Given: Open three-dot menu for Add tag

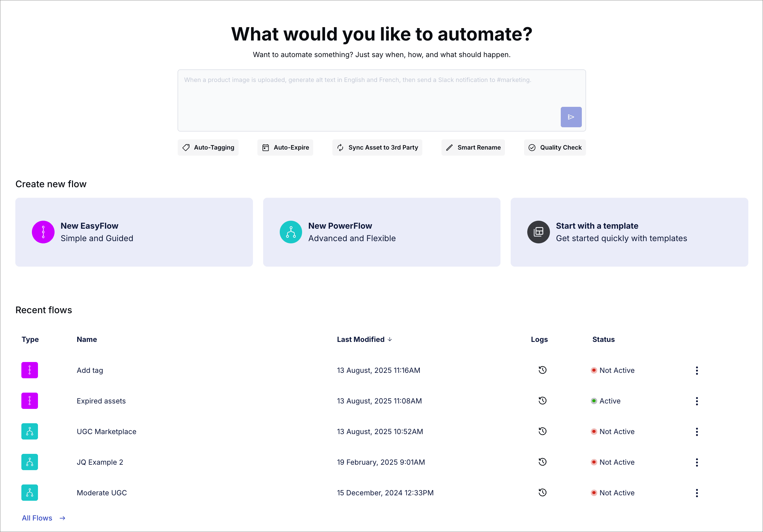Looking at the screenshot, I should [x=697, y=371].
